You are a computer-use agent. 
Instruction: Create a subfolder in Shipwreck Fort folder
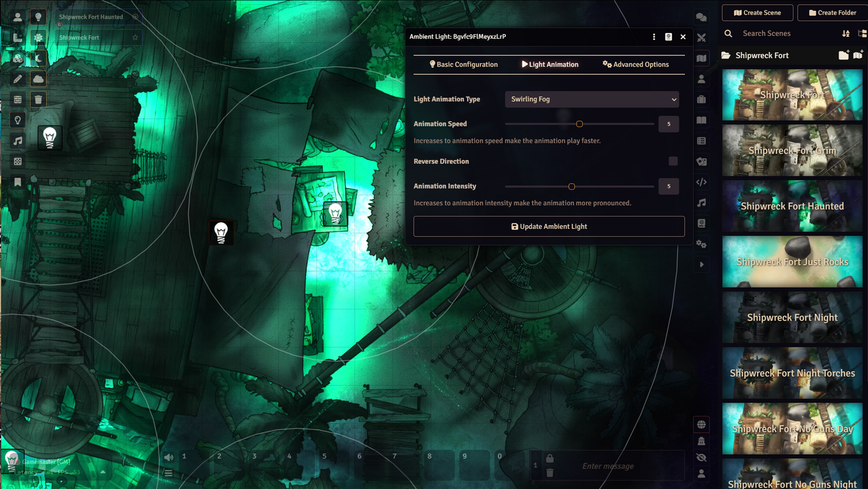click(844, 55)
